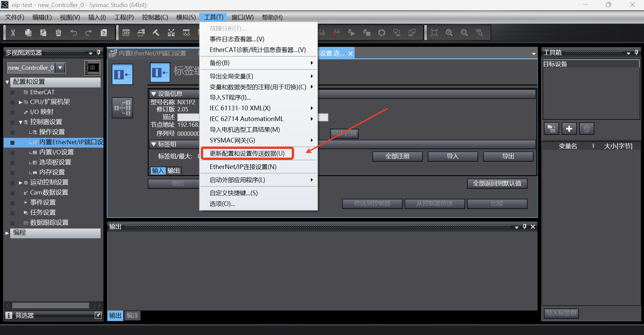Viewport: 644px width, 335px height.
Task: Click the stop monitoring red-X glasses icon
Action: [x=336, y=33]
